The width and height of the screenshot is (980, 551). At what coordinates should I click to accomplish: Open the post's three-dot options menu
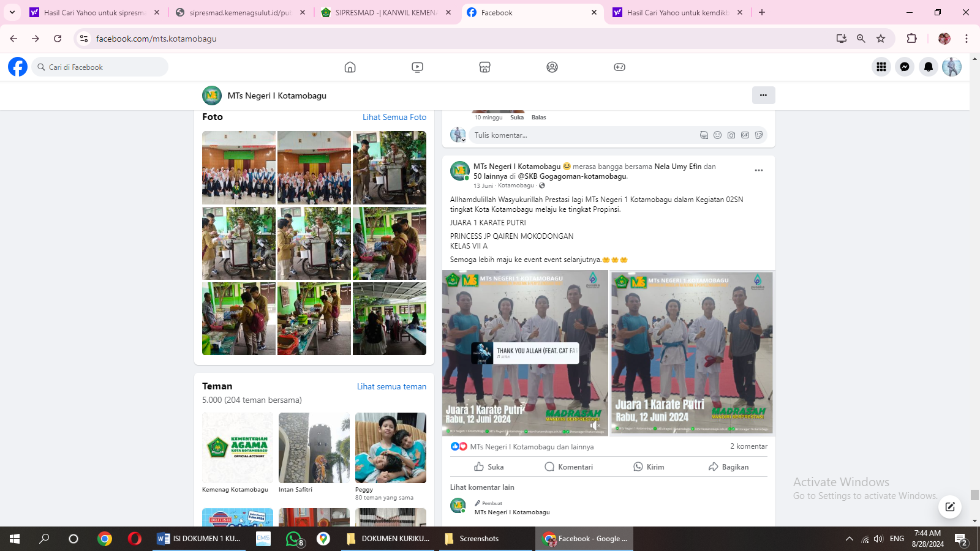coord(759,171)
